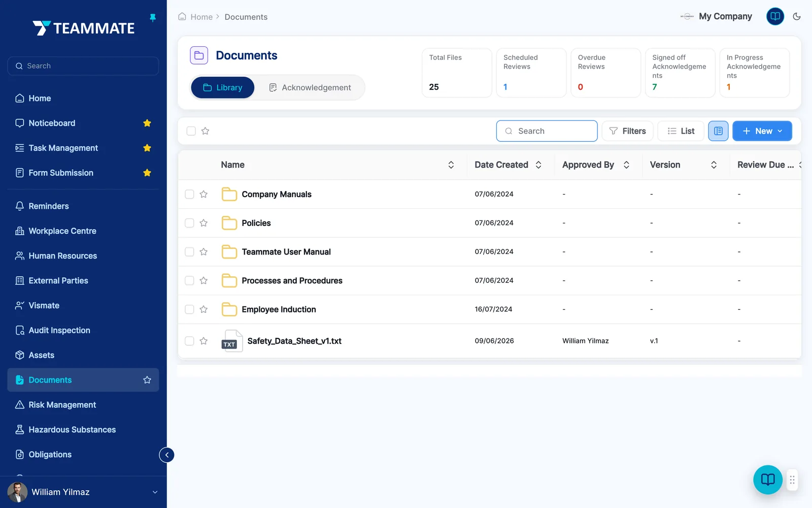The height and width of the screenshot is (508, 812).
Task: Open the New dropdown button
Action: click(x=762, y=131)
